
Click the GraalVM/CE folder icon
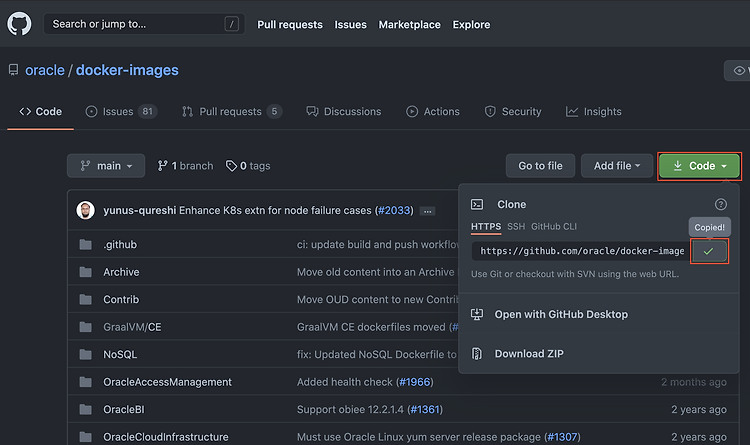(x=86, y=327)
